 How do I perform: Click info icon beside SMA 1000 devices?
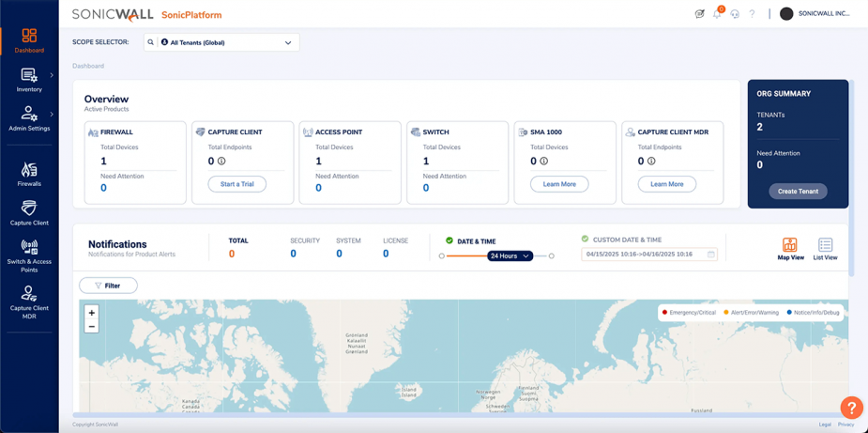point(543,162)
